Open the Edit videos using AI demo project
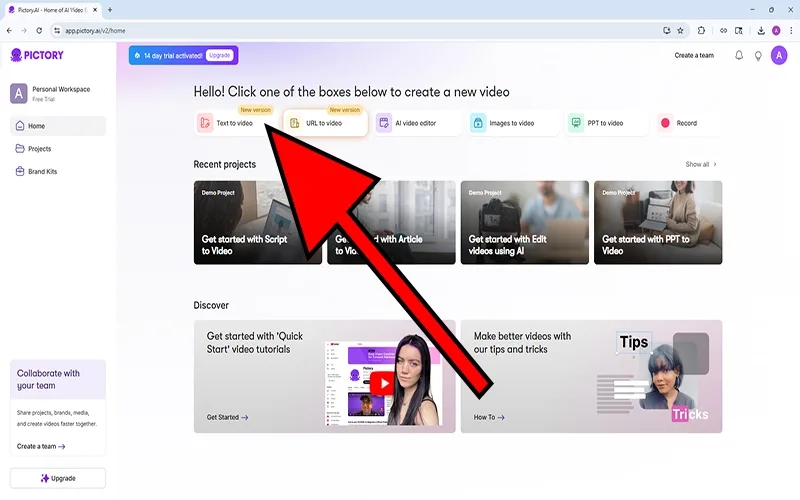The height and width of the screenshot is (500, 800). pos(523,222)
